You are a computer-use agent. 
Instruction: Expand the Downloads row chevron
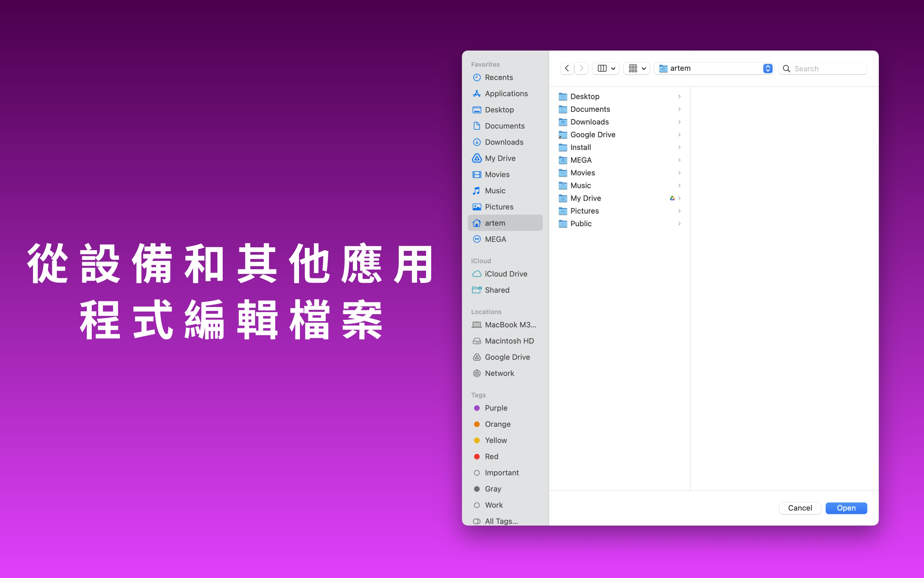click(679, 122)
